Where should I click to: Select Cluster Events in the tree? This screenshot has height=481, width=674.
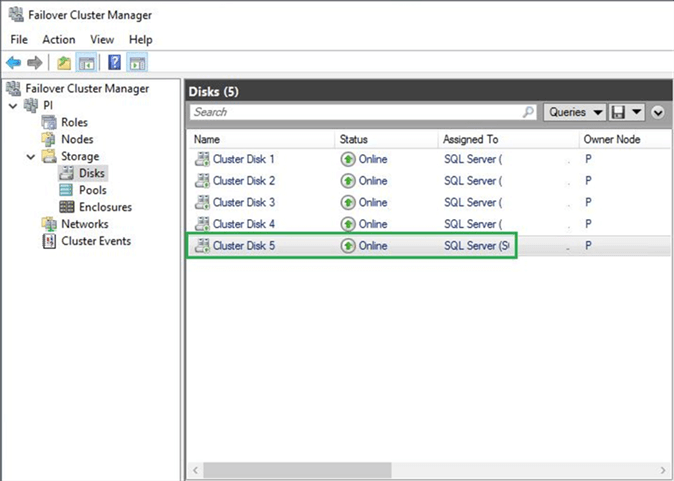(x=95, y=241)
